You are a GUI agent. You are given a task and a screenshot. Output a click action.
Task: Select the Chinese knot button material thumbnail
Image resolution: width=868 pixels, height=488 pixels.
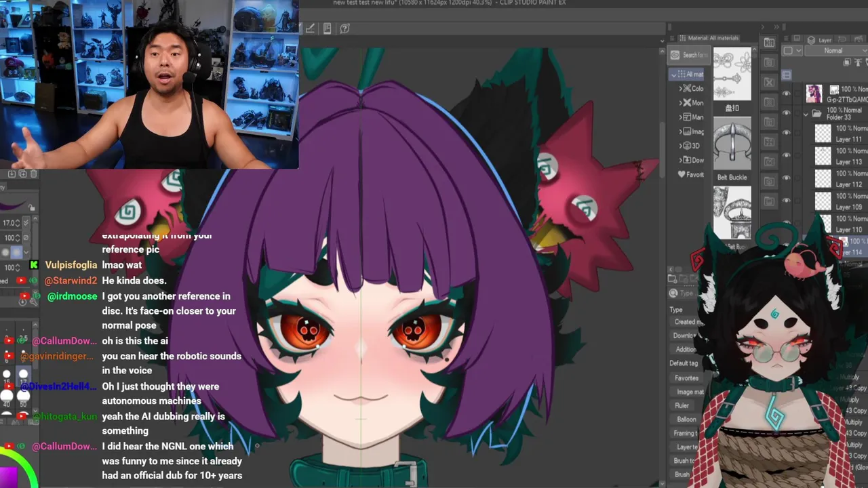point(732,74)
